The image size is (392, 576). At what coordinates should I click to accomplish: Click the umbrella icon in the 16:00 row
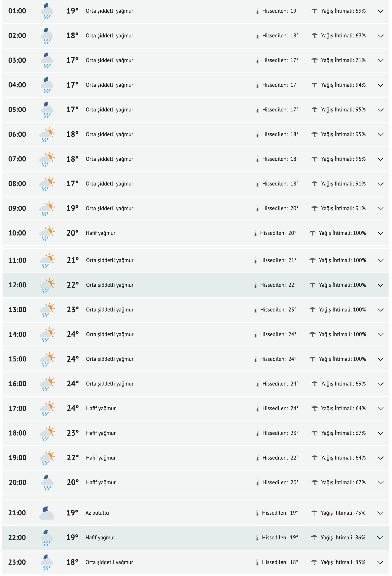click(x=314, y=384)
